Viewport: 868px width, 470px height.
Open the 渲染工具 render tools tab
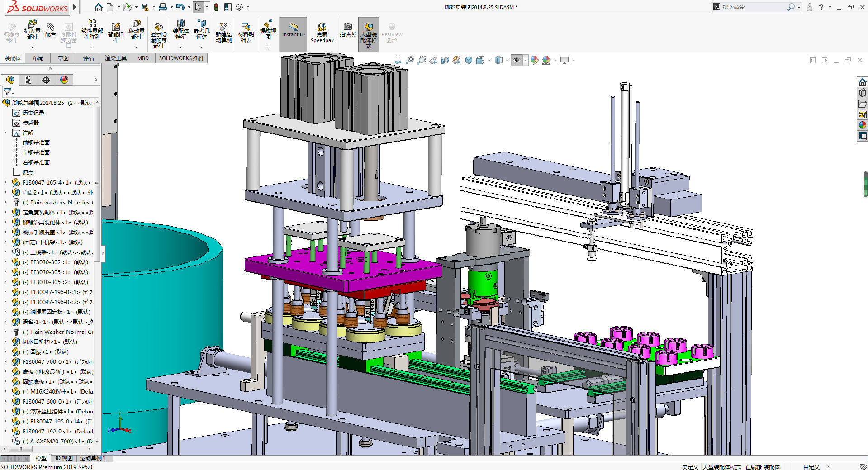116,58
